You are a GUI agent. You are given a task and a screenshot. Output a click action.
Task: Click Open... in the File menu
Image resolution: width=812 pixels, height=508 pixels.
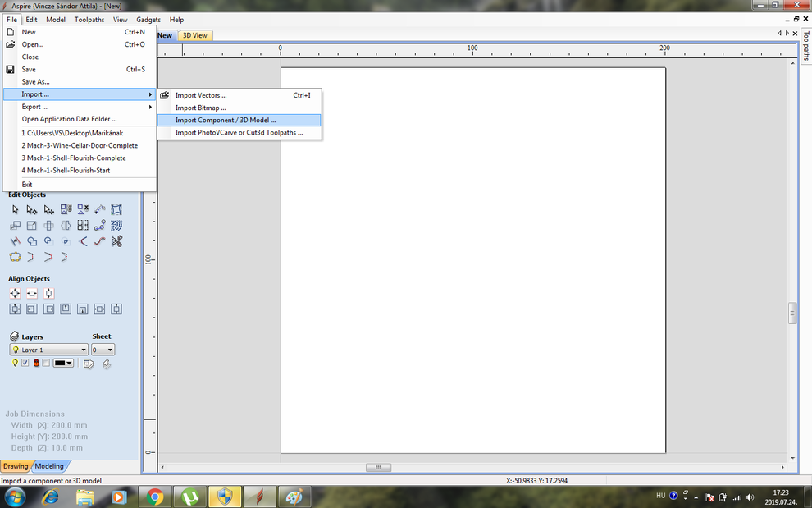(x=80, y=44)
